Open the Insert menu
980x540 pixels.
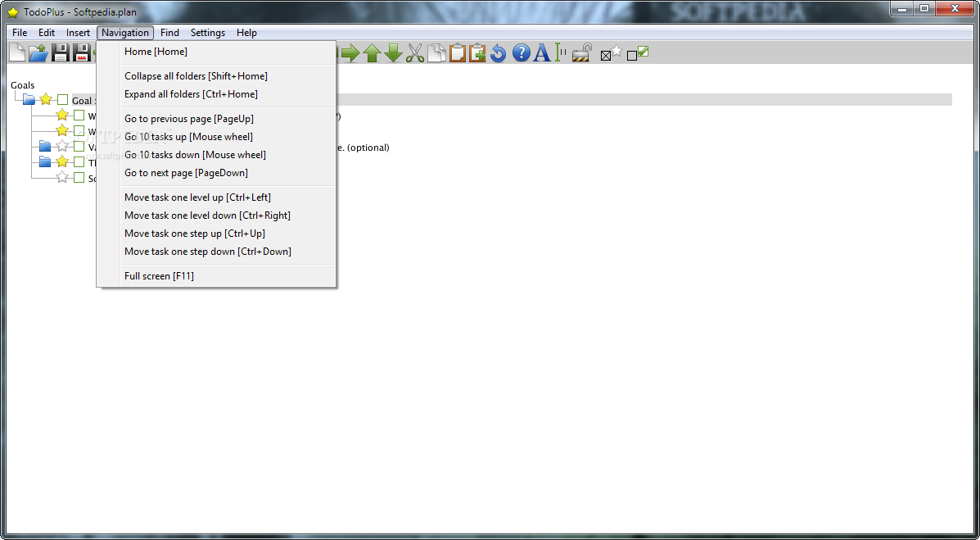[78, 33]
